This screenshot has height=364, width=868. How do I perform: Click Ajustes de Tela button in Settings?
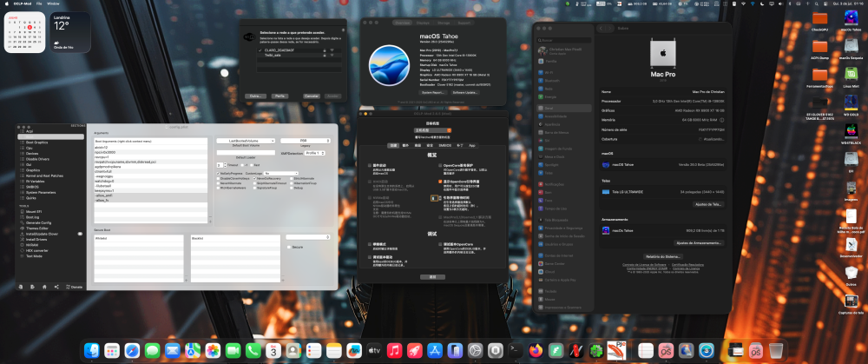(x=708, y=204)
